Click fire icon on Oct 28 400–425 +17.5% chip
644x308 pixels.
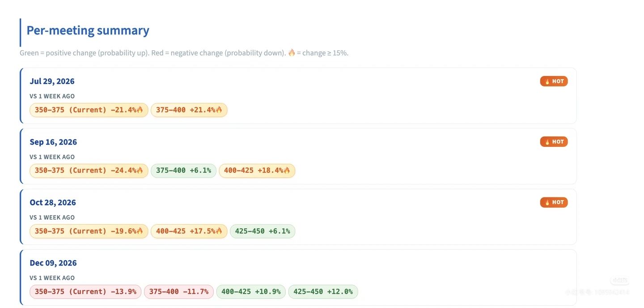pyautogui.click(x=219, y=231)
